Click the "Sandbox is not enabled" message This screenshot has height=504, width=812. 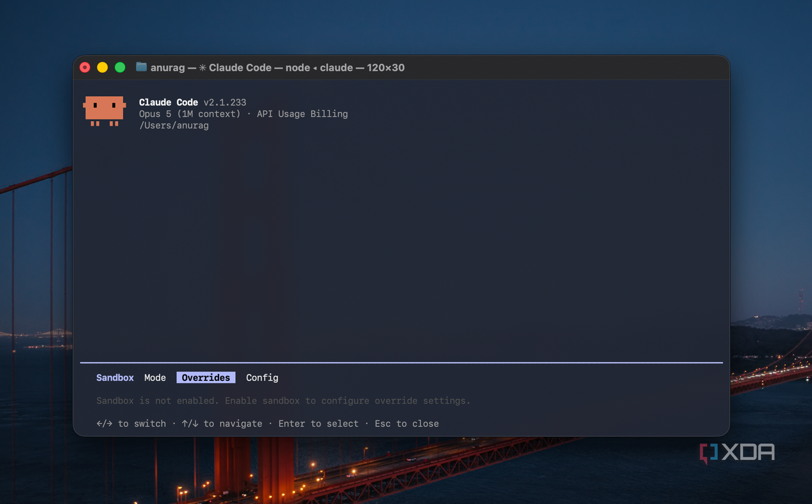click(284, 401)
